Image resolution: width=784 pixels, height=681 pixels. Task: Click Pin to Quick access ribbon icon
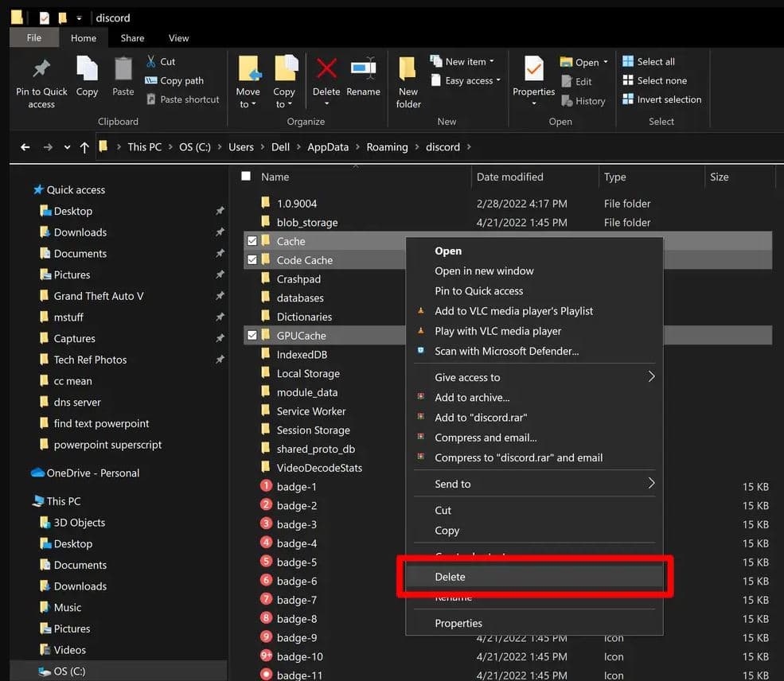click(41, 69)
